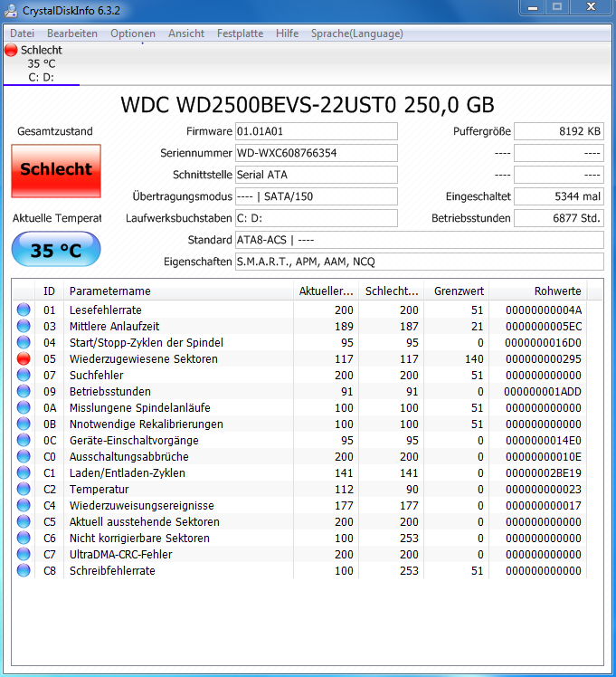Click the Übertragungsmodus field SATA/150
Screen dimensions: 616x677
pos(317,196)
